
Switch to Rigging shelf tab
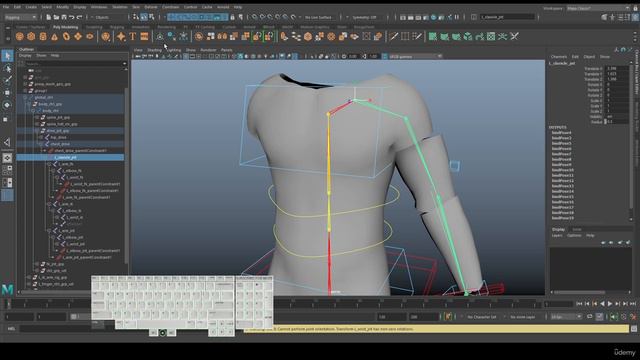click(117, 27)
